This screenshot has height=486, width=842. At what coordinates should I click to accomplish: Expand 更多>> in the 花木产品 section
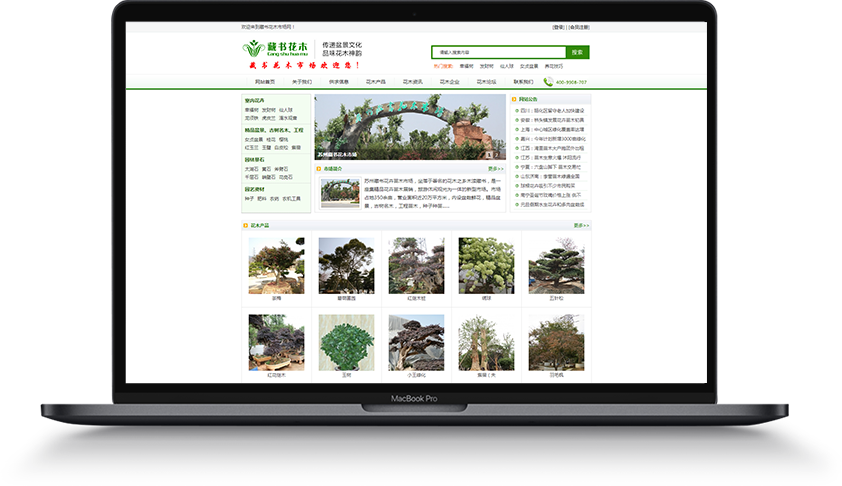(x=581, y=225)
